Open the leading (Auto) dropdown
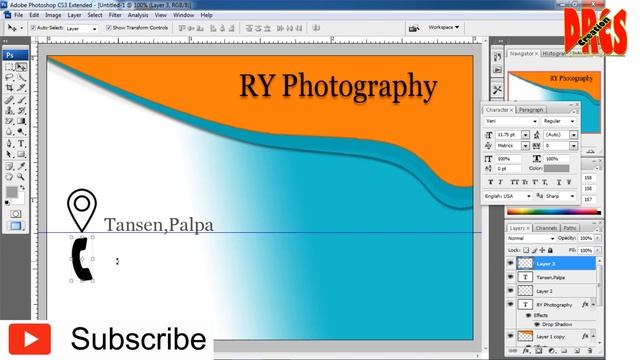640x360 pixels. 573,135
